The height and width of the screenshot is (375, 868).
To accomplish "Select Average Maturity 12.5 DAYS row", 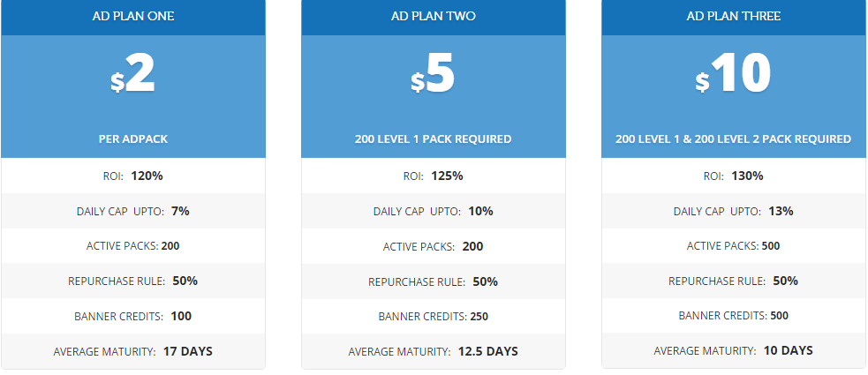I will pos(433,351).
